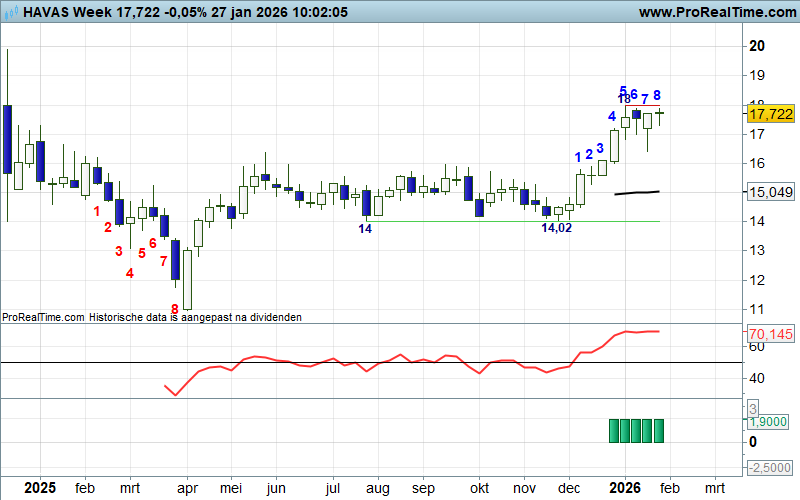Click the red count number 1 in February

coord(97,211)
